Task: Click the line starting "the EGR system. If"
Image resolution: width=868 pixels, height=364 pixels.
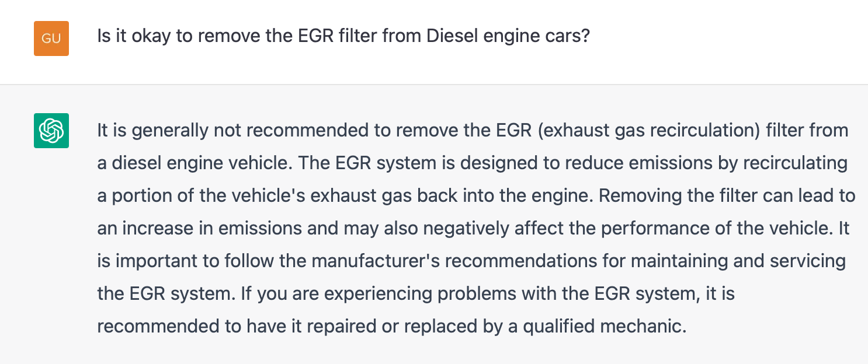Action: pyautogui.click(x=415, y=293)
